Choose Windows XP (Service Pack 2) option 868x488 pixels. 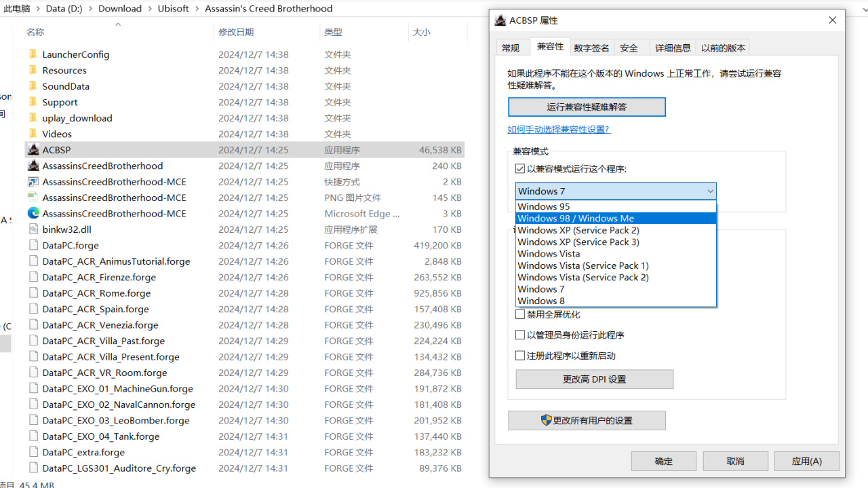616,230
